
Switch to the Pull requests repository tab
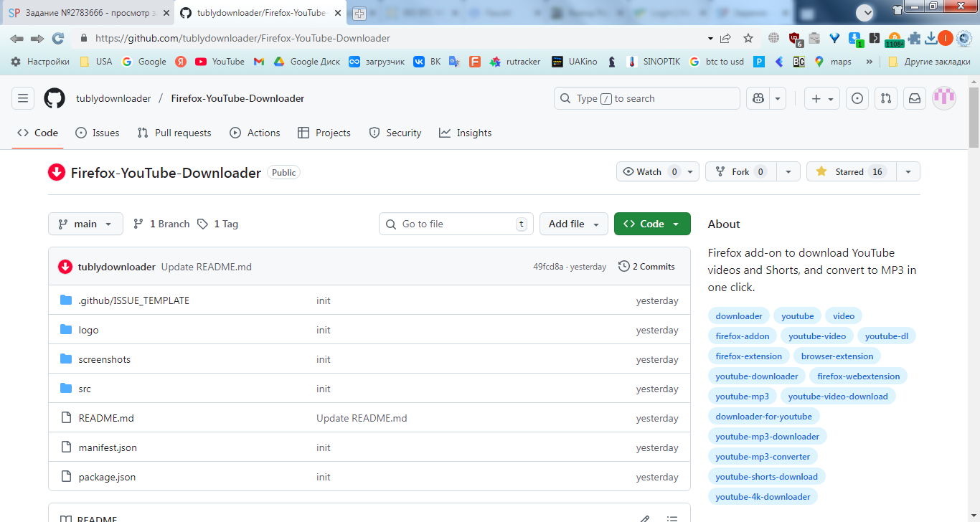click(174, 133)
